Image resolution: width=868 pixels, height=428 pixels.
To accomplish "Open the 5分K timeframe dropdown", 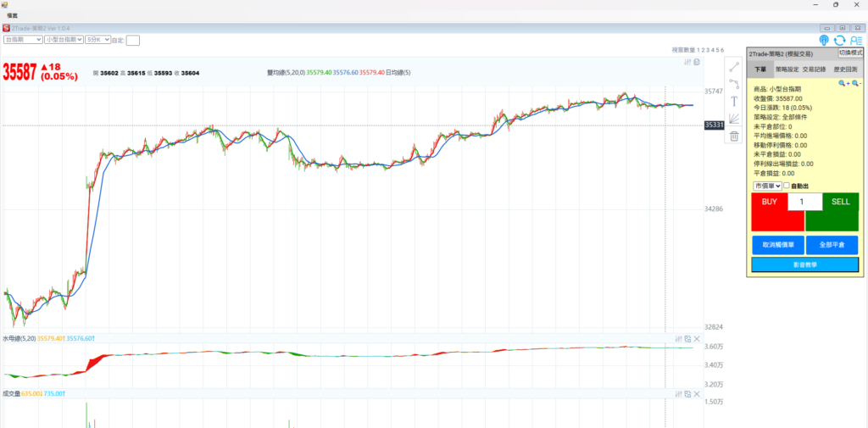I will tap(97, 40).
